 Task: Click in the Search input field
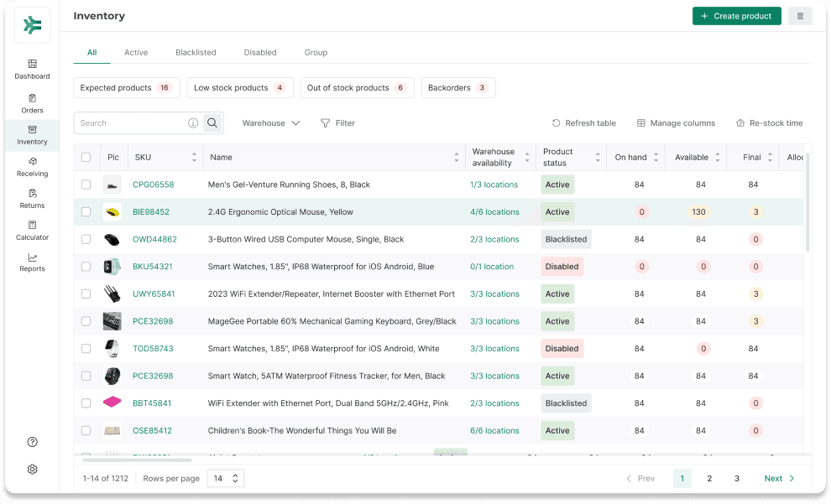coord(130,123)
